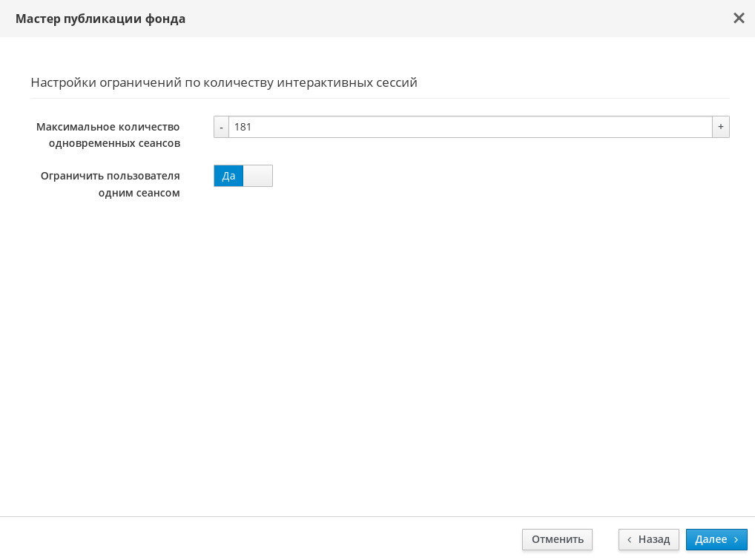The width and height of the screenshot is (755, 560).
Task: Click the word "Далее" on the blue button
Action: tap(711, 539)
